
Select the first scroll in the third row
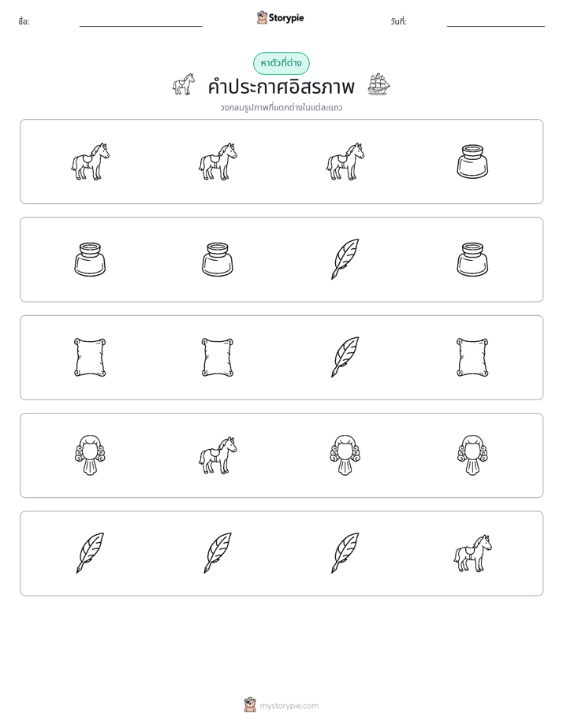click(x=90, y=357)
